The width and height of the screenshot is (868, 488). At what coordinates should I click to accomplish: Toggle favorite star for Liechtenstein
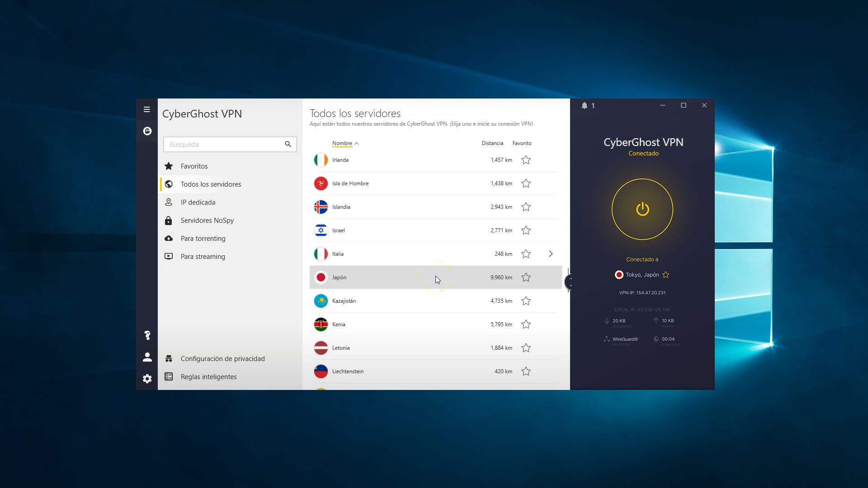(x=526, y=371)
